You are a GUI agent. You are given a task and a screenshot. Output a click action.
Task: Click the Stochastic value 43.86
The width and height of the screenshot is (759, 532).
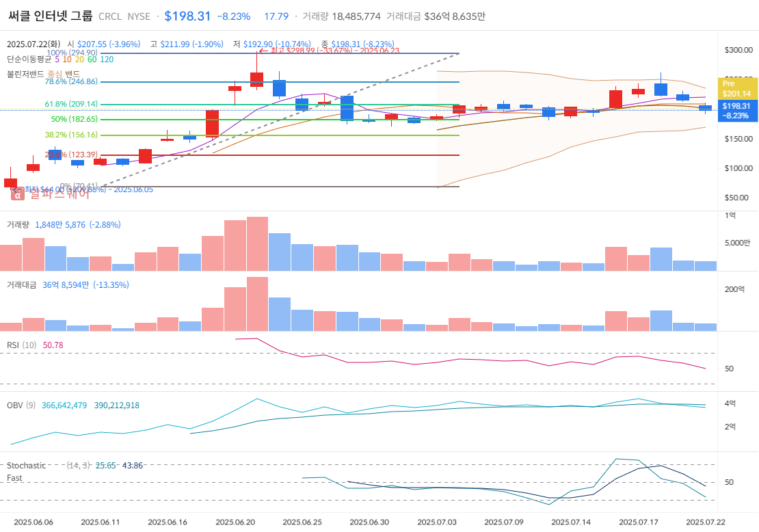coord(133,466)
